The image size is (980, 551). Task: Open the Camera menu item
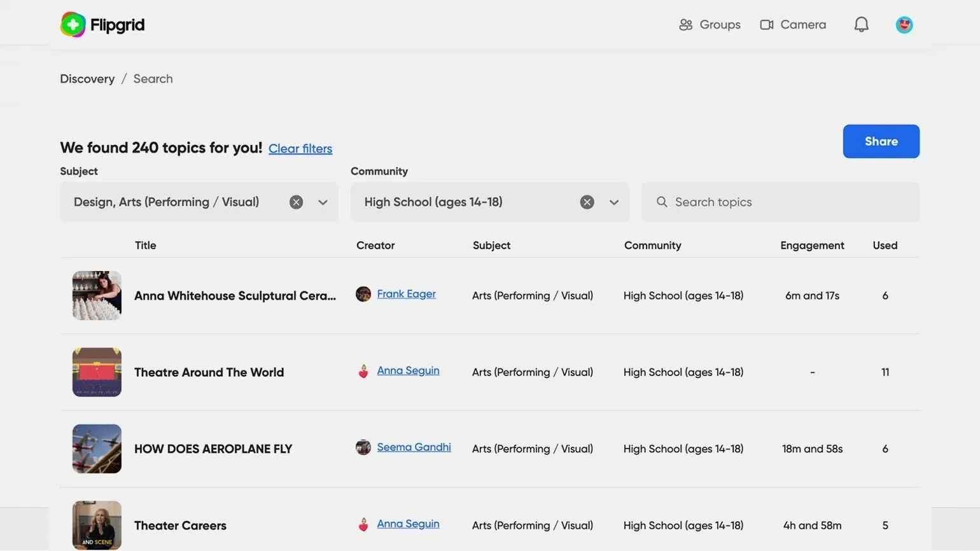point(793,25)
